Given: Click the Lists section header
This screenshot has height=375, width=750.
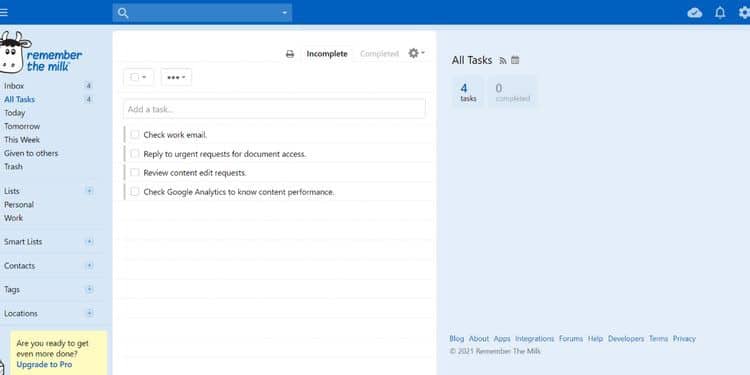Looking at the screenshot, I should click(x=12, y=191).
